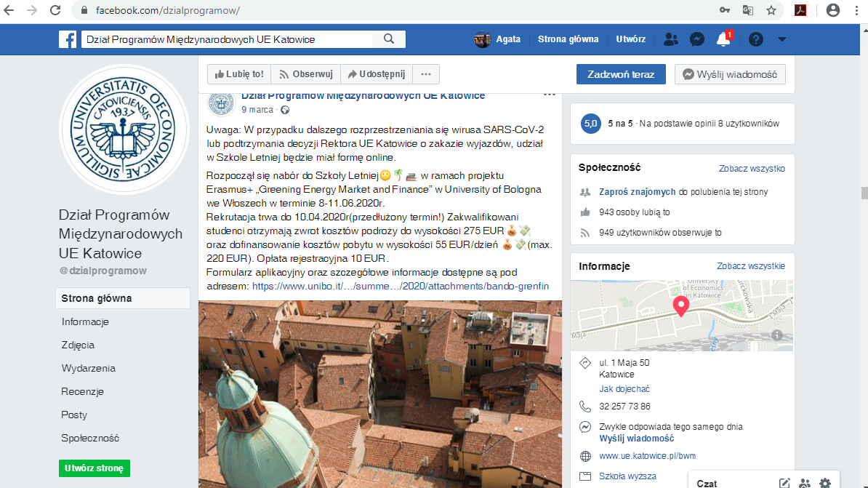868x488 pixels.
Task: Click the post author page name
Action: [x=363, y=96]
